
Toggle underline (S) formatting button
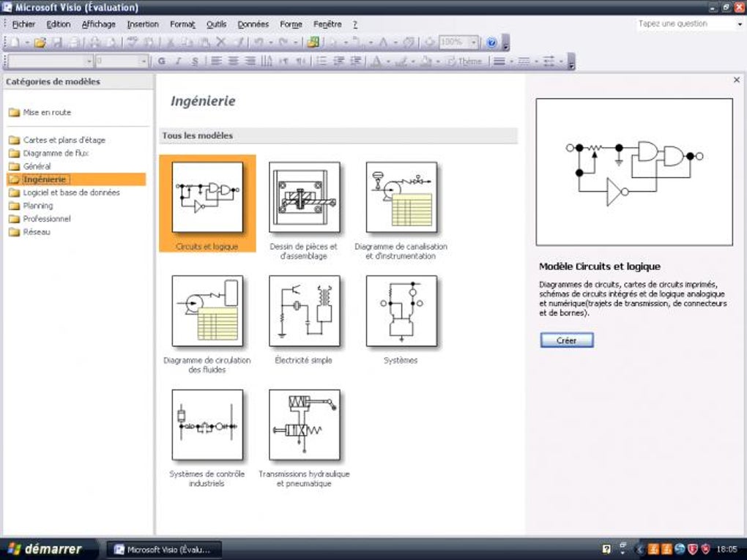pyautogui.click(x=195, y=61)
